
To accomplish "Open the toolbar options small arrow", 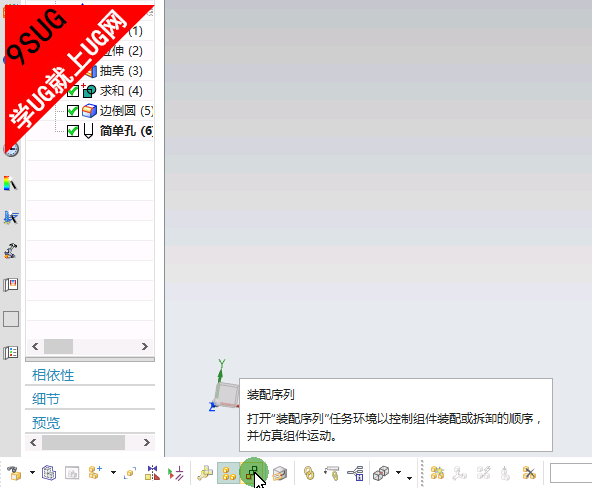I will pyautogui.click(x=409, y=478).
